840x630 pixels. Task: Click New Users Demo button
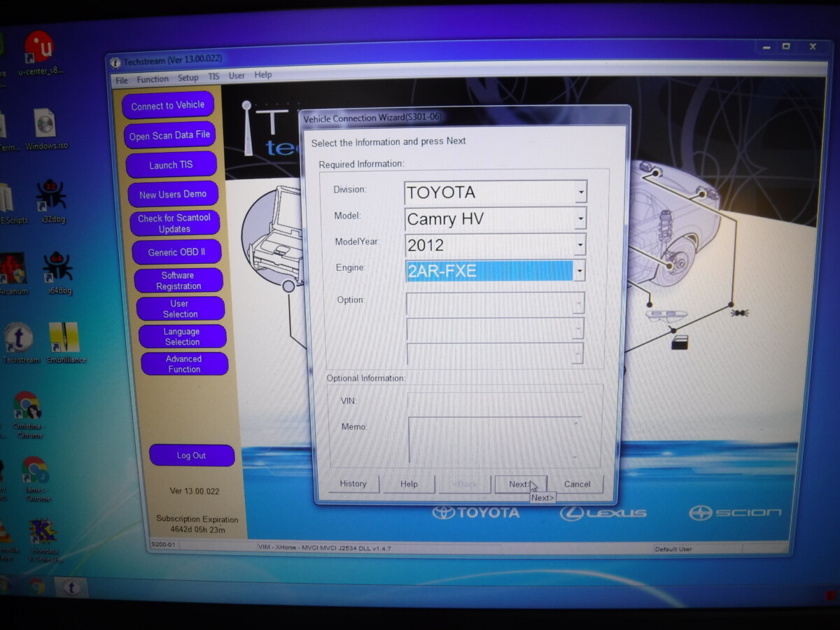[173, 195]
